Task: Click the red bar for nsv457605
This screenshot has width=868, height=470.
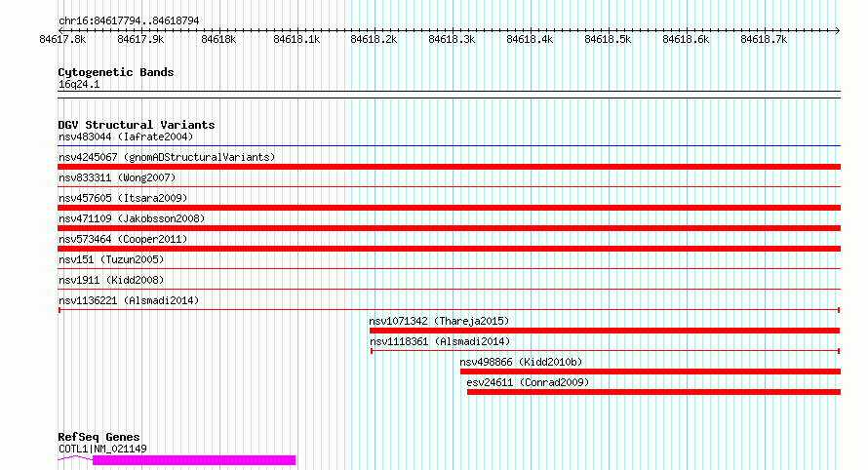Action: click(x=449, y=208)
